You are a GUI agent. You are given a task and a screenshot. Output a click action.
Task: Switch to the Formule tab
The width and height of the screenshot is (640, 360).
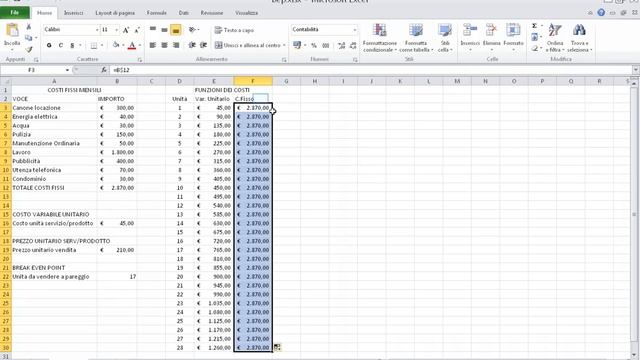tap(157, 13)
